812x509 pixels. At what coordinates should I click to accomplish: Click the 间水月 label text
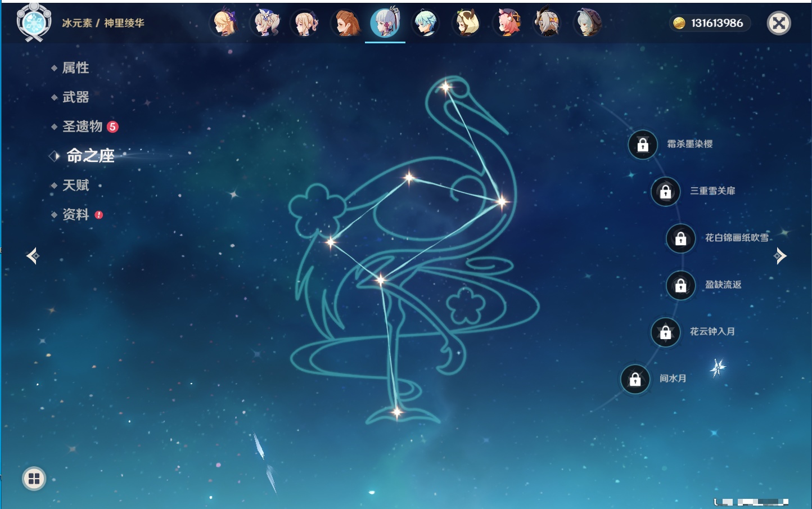673,379
